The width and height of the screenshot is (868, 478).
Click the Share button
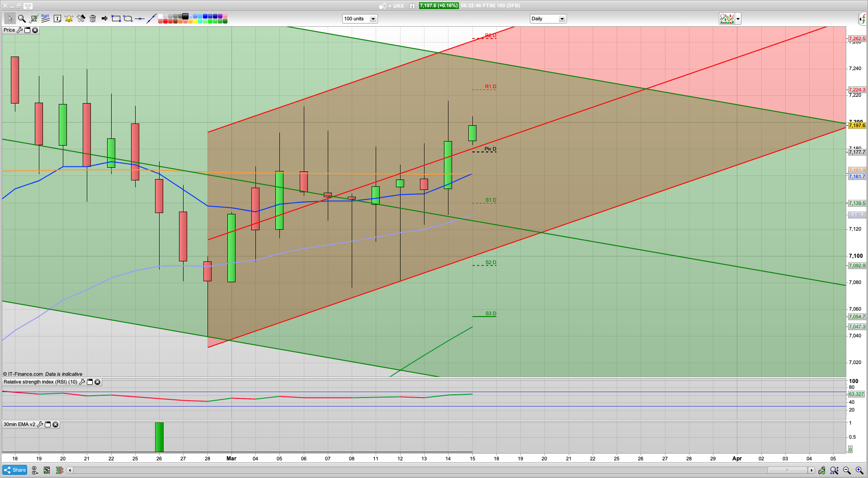coord(14,470)
